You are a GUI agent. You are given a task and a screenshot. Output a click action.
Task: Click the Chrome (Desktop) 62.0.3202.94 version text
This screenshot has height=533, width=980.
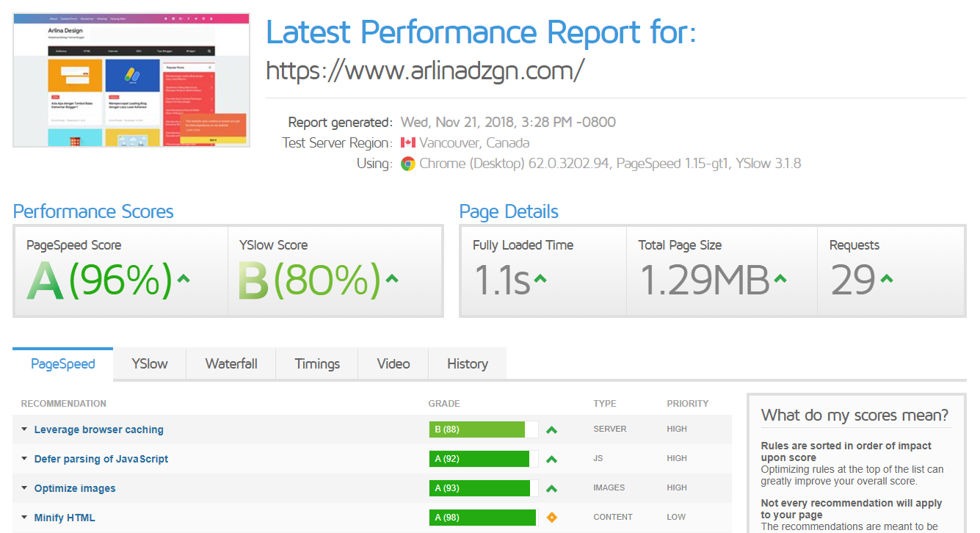tap(515, 164)
